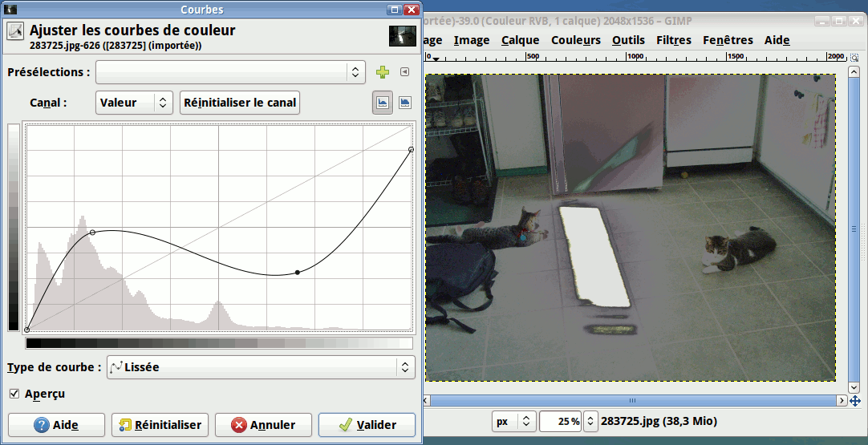Click the curves tool icon in header
This screenshot has height=445, width=868.
tap(15, 31)
